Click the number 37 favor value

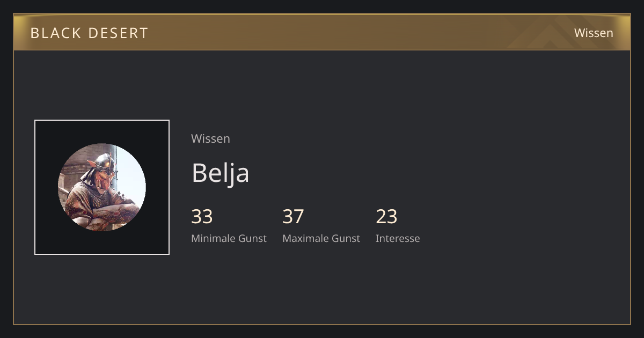(x=293, y=217)
